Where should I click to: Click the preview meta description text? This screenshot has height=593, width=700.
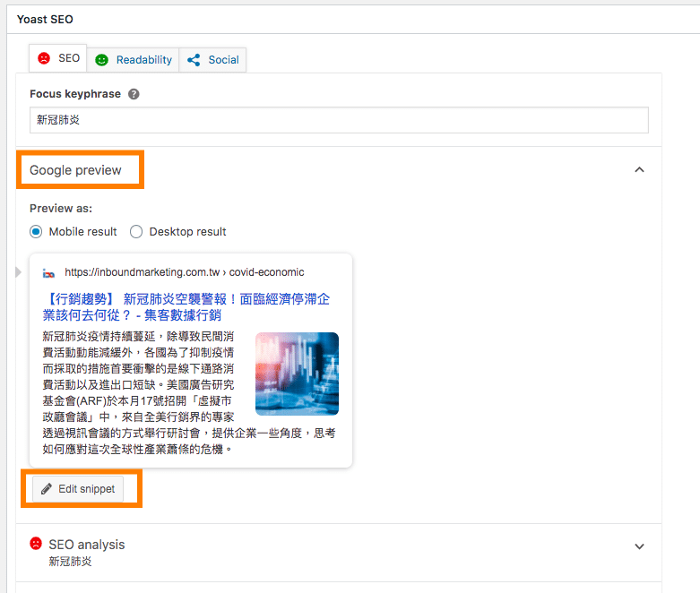189,392
